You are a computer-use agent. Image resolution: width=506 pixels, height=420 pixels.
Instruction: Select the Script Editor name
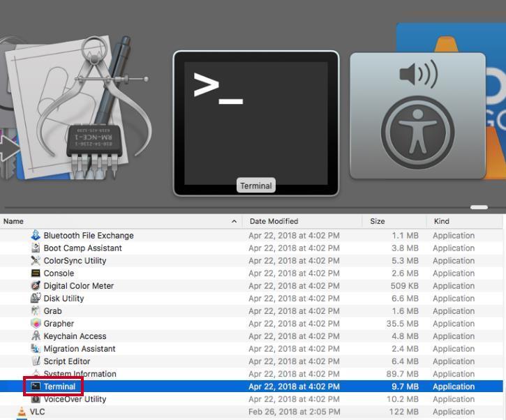(67, 361)
